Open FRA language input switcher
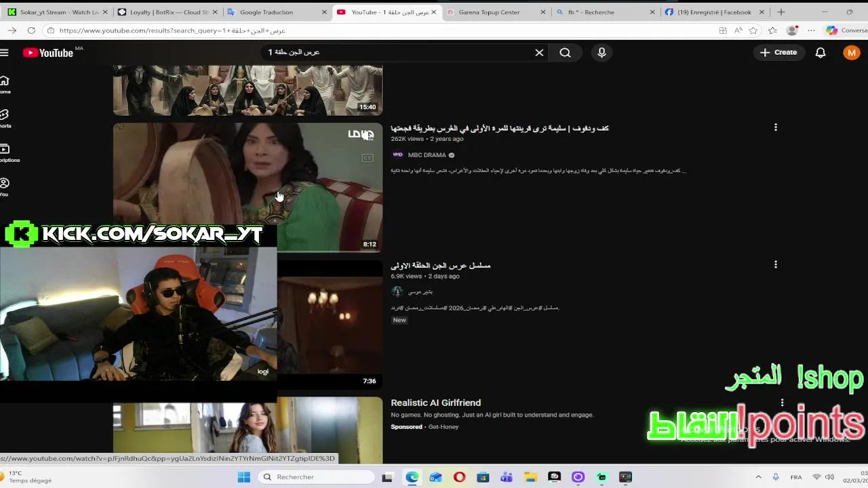The width and height of the screenshot is (868, 488). click(796, 477)
